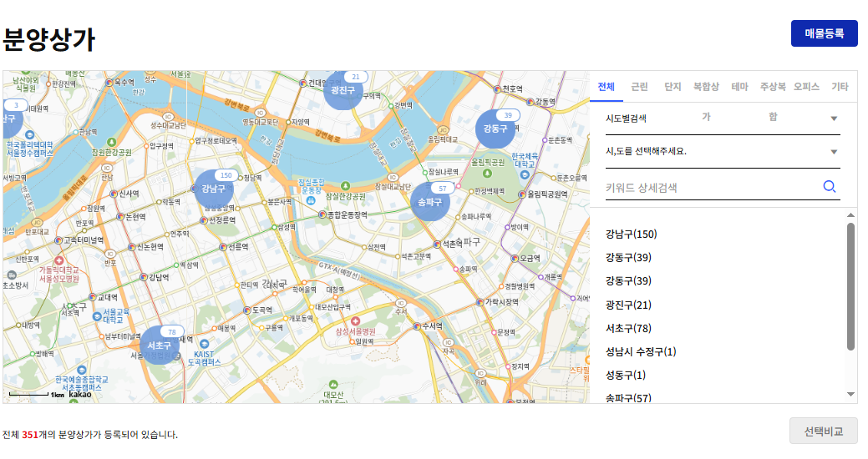Image resolution: width=868 pixels, height=459 pixels.
Task: Click the 석촌역 station icon
Action: [436, 244]
